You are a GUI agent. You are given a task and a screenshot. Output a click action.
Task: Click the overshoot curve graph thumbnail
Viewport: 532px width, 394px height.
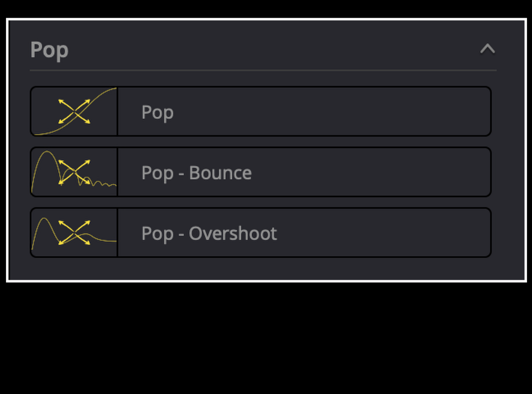pos(74,232)
